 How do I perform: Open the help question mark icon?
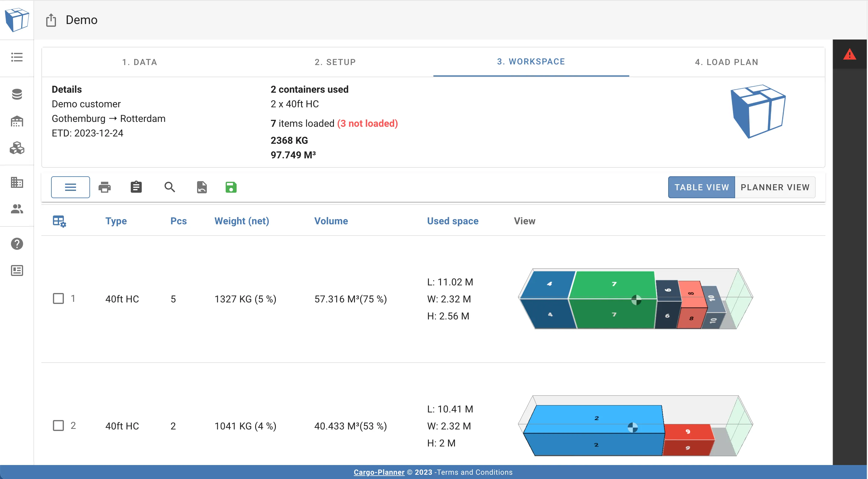pyautogui.click(x=17, y=243)
